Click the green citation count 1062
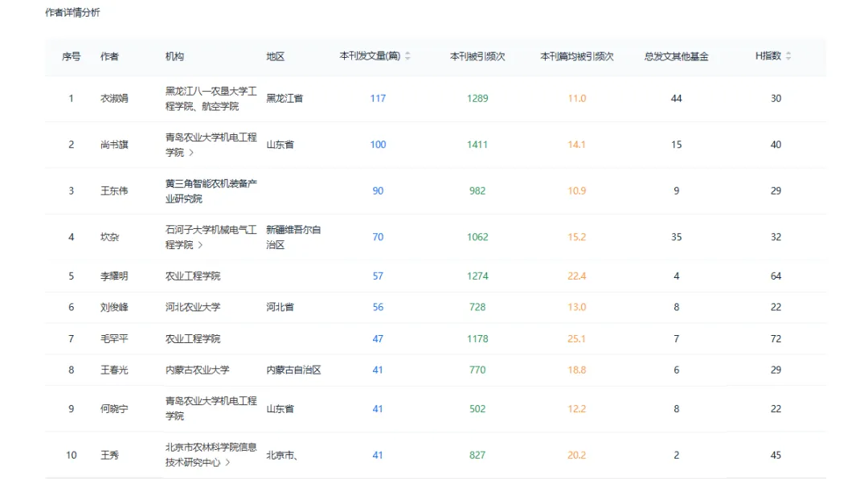The height and width of the screenshot is (499, 868). tap(477, 237)
